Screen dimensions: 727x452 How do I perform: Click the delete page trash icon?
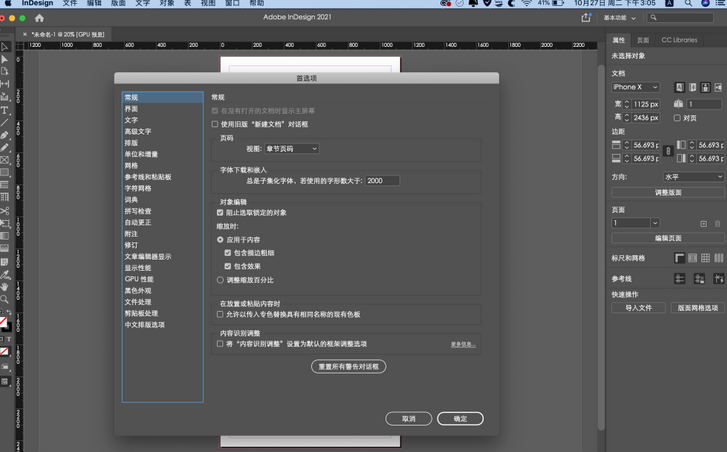718,223
